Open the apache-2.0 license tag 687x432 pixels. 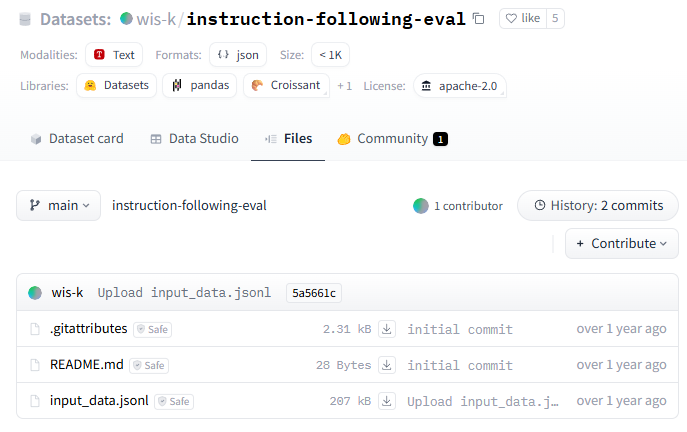[460, 86]
